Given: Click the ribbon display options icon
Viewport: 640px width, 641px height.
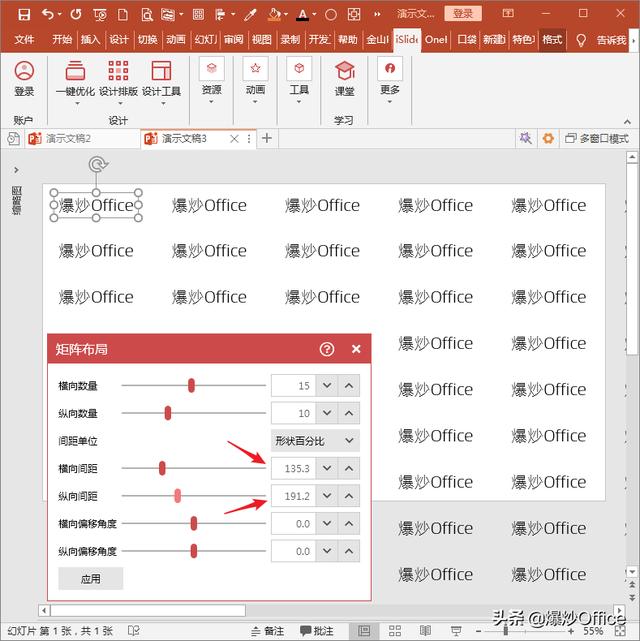Looking at the screenshot, I should (x=508, y=13).
